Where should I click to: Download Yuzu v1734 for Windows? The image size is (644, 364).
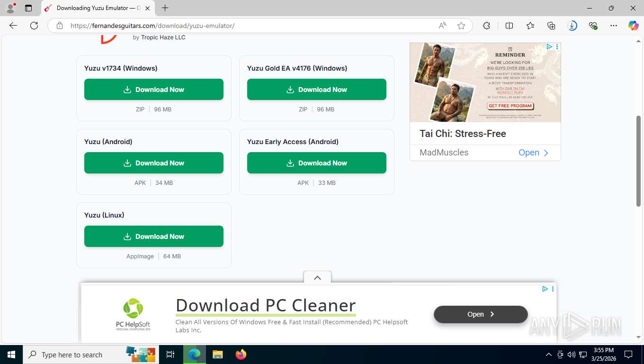(154, 90)
